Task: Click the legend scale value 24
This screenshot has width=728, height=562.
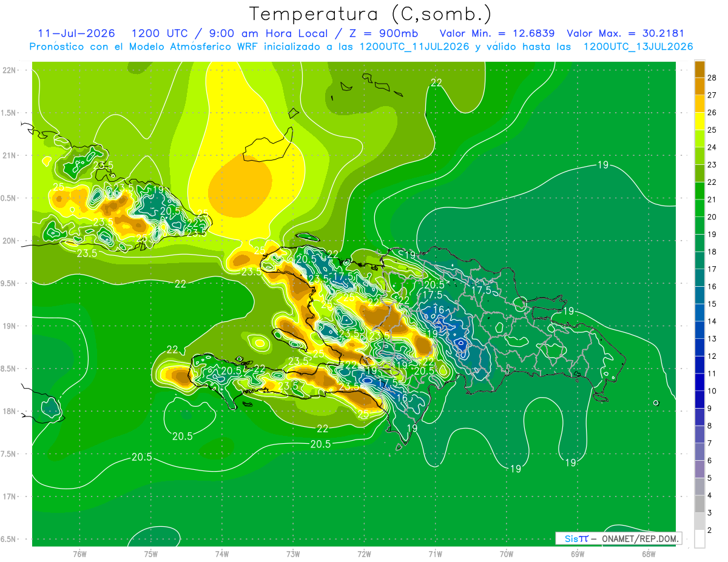Action: tap(712, 147)
